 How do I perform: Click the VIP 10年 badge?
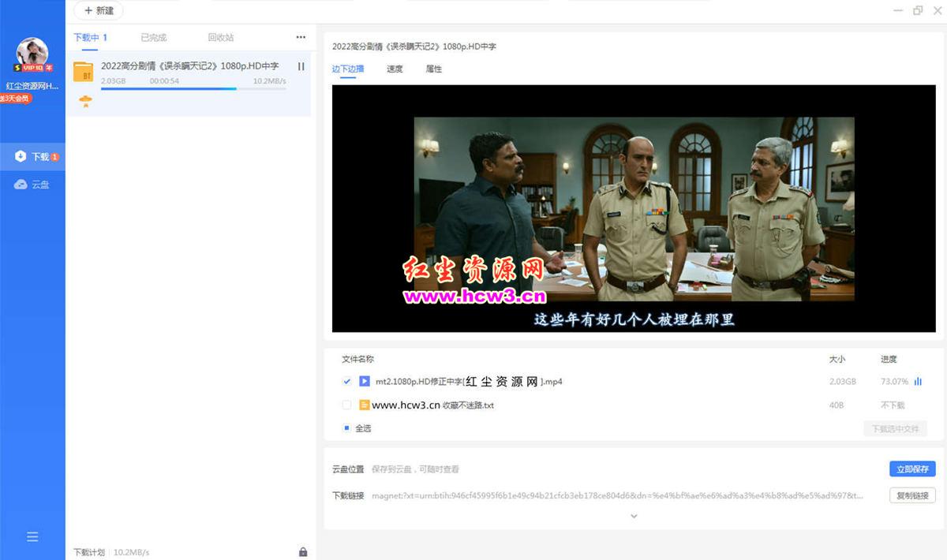point(32,69)
